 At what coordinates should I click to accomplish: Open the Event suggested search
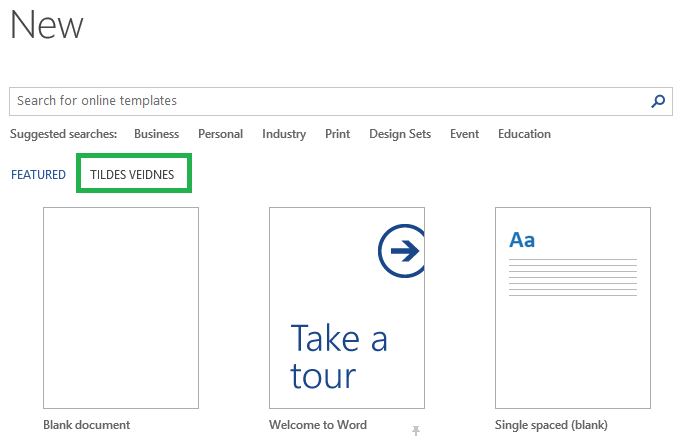point(464,134)
